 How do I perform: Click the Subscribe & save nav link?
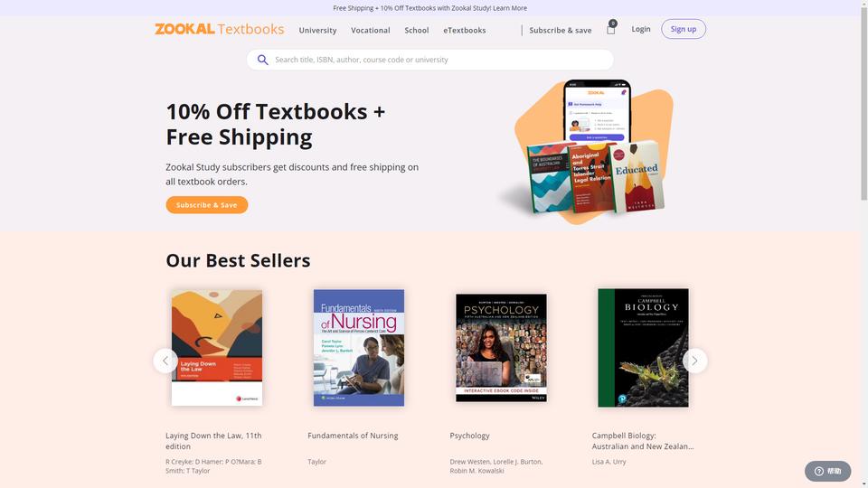point(561,31)
